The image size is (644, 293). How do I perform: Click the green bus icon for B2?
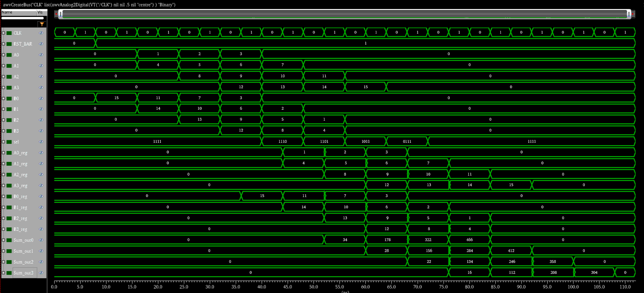[x=9, y=120]
